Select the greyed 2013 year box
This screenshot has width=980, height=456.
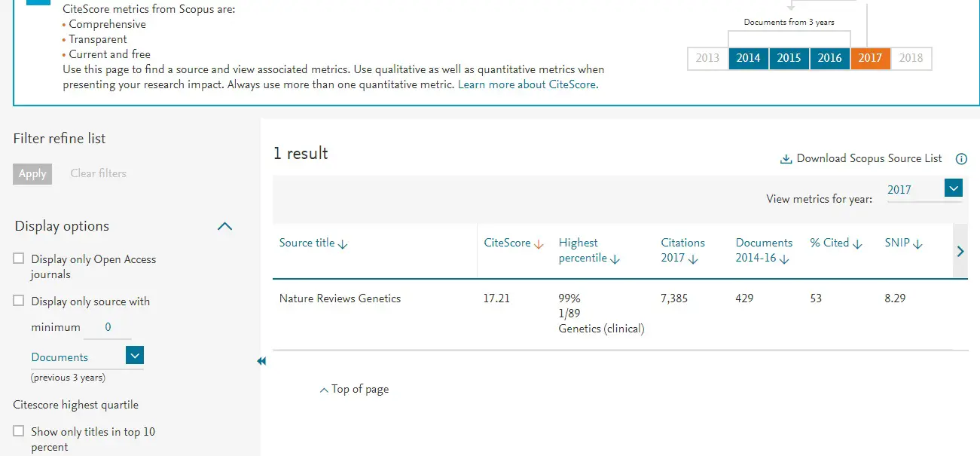pyautogui.click(x=707, y=58)
